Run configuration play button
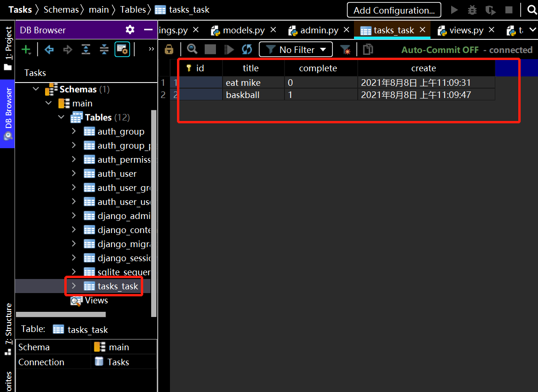The height and width of the screenshot is (392, 538). tap(454, 10)
